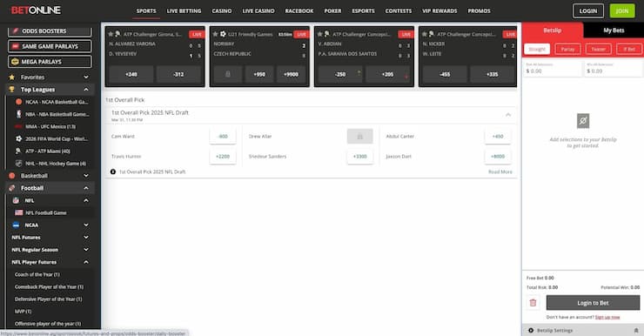
Task: Click the Football icon in sidebar
Action: pos(12,188)
